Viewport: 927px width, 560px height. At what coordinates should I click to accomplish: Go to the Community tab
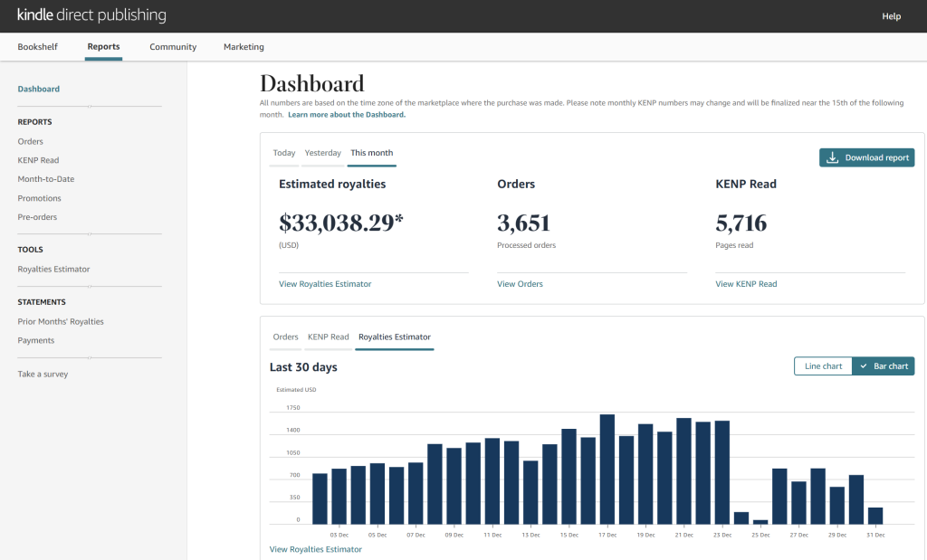pyautogui.click(x=173, y=47)
